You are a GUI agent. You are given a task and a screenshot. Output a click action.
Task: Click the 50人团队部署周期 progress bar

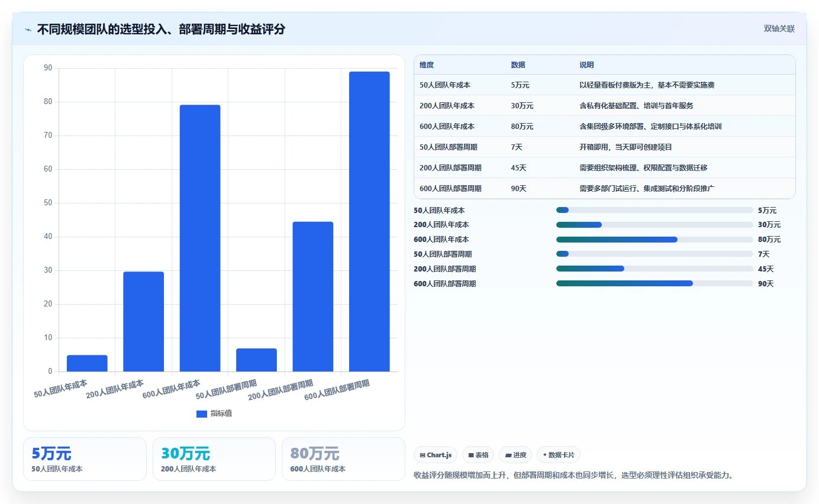[654, 254]
